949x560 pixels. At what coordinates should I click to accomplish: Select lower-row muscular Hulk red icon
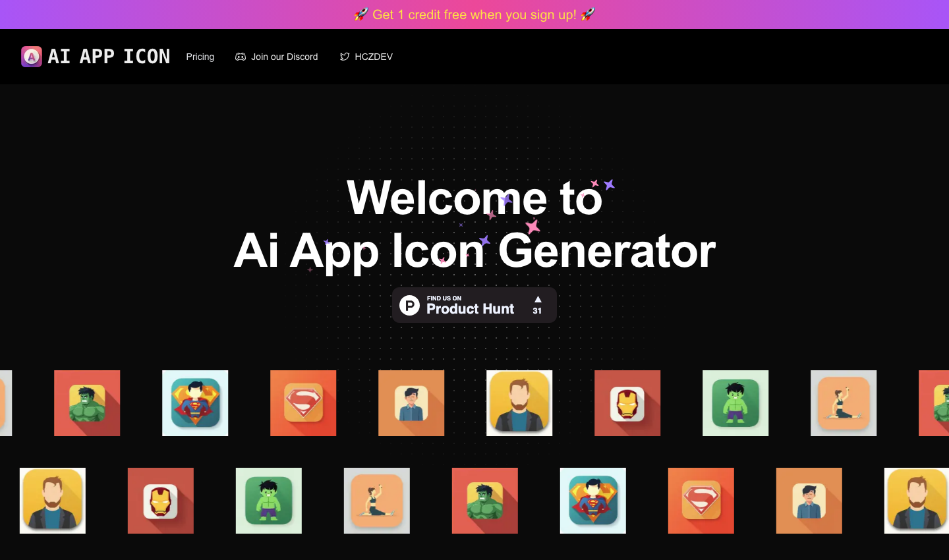coord(485,501)
